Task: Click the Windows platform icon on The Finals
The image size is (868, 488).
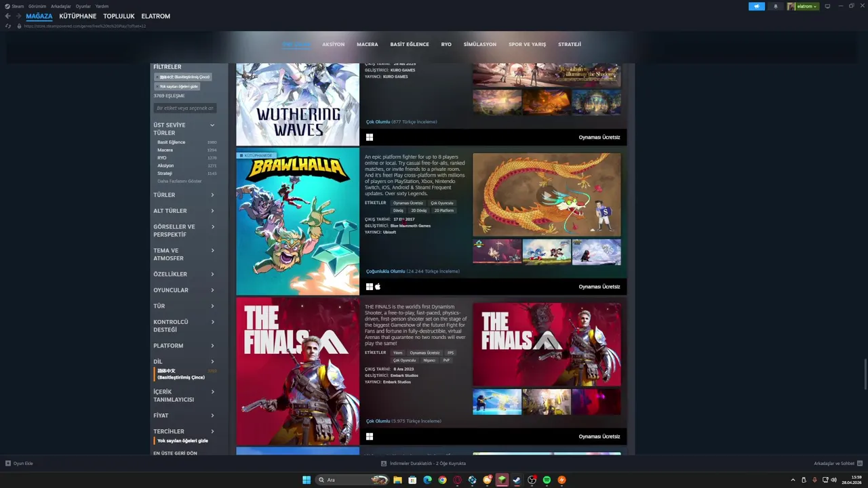Action: coord(370,436)
